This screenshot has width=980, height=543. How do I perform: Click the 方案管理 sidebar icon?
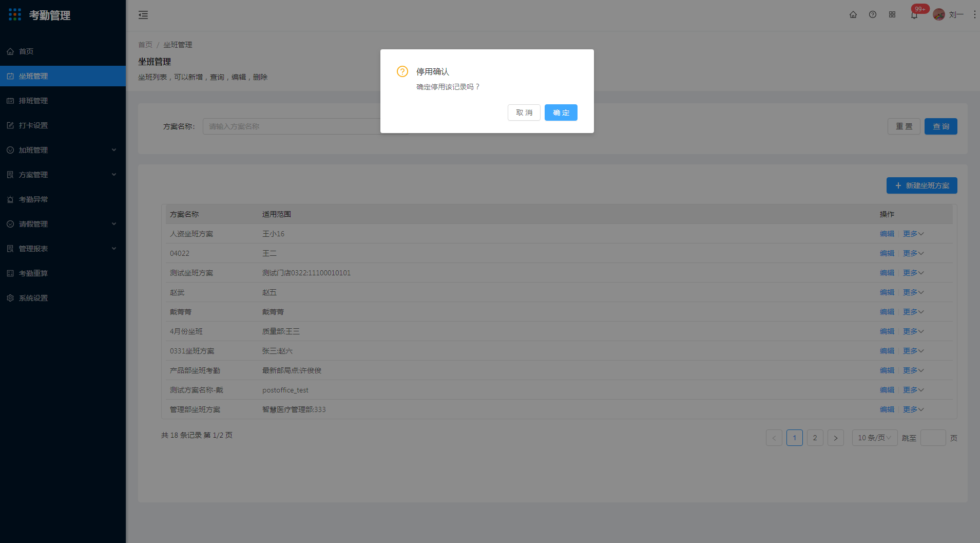coord(10,175)
